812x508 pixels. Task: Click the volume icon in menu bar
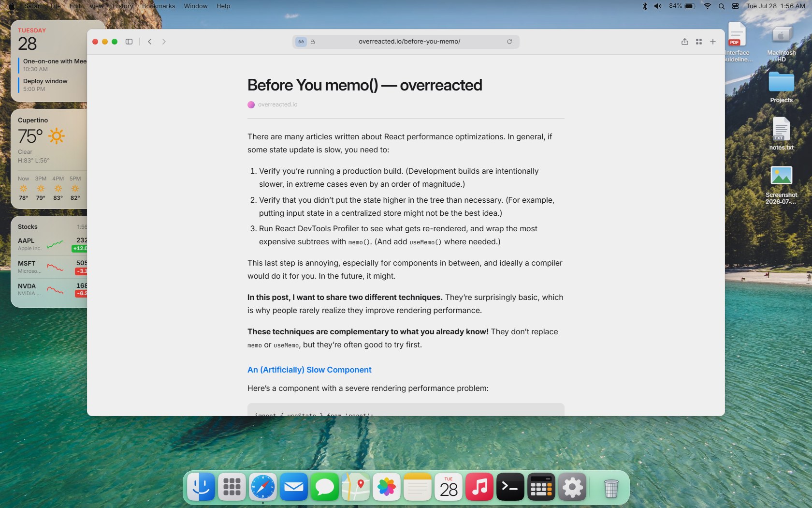pos(658,6)
